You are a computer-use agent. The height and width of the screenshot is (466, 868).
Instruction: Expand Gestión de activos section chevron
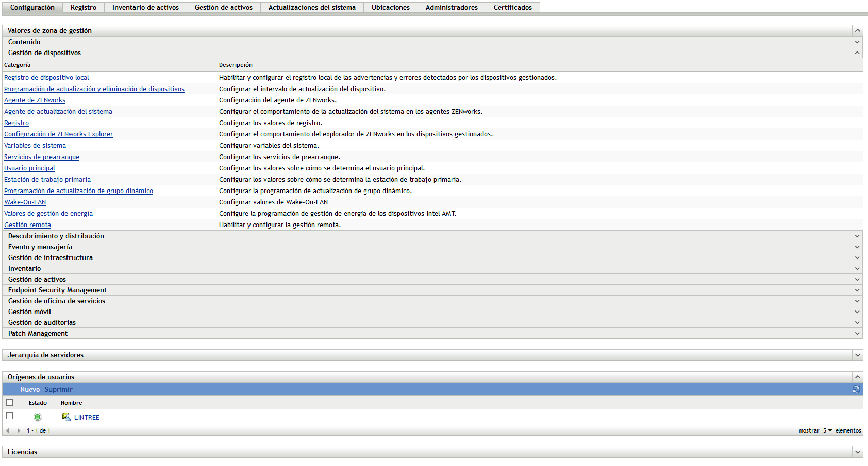(857, 280)
